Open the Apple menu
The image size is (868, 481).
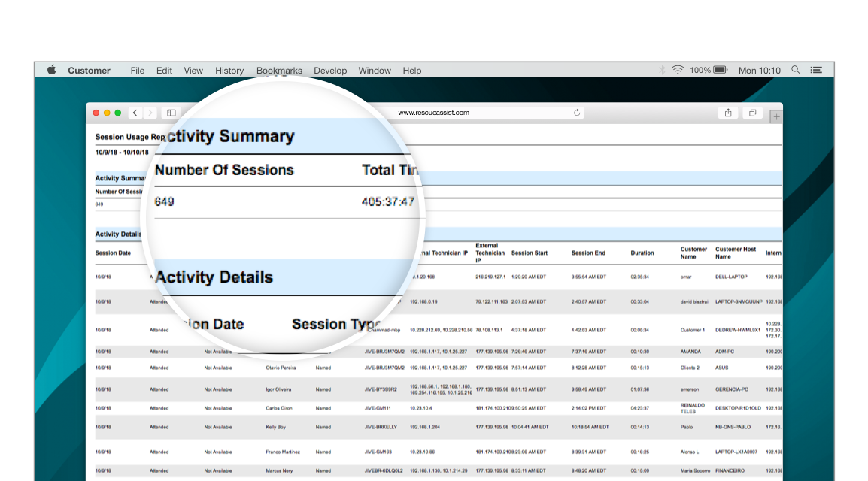pos(52,70)
